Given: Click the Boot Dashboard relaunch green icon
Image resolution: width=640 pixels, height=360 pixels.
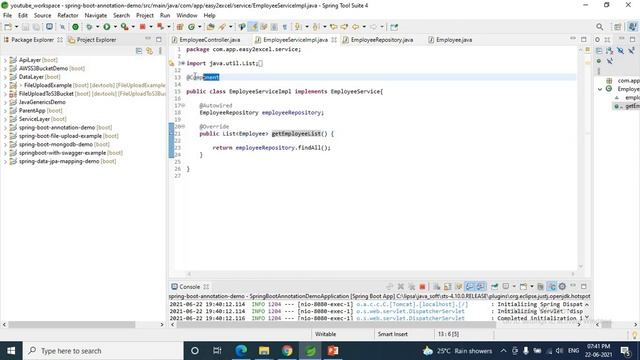Looking at the screenshot, I should click(76, 27).
